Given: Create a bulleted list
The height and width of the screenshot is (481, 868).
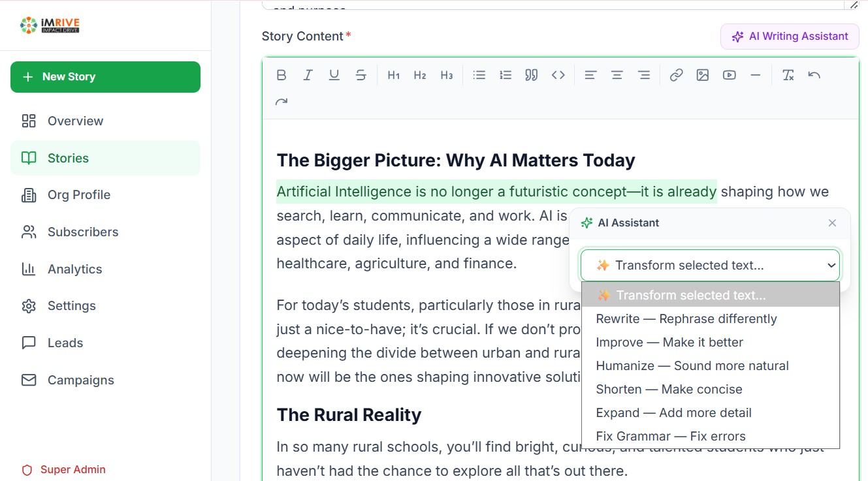Looking at the screenshot, I should click(x=479, y=75).
